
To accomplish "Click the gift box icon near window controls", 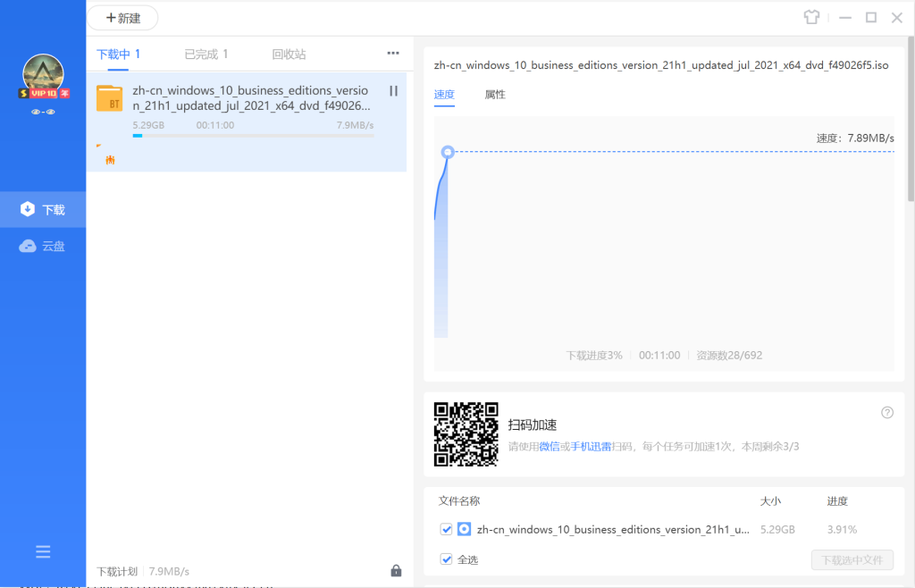I will [810, 17].
